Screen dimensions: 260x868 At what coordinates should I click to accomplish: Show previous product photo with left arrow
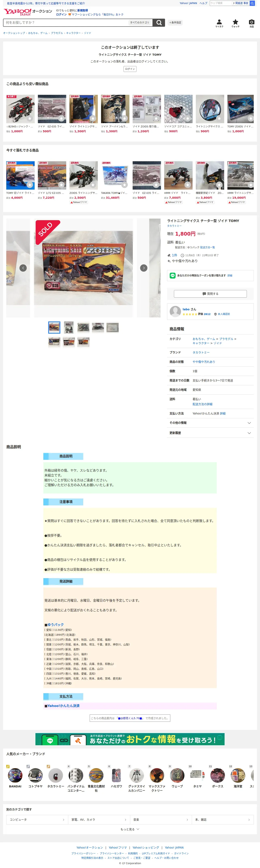(23, 268)
